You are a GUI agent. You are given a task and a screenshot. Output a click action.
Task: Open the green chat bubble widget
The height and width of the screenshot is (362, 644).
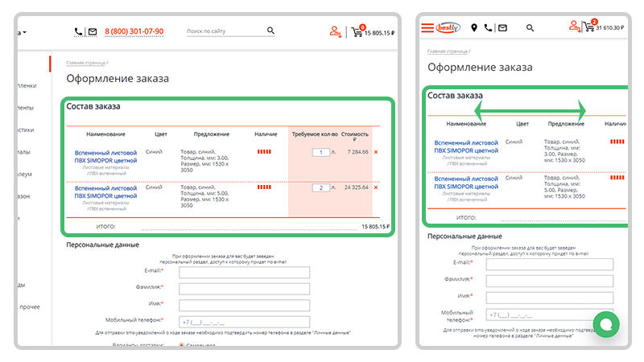tap(606, 324)
